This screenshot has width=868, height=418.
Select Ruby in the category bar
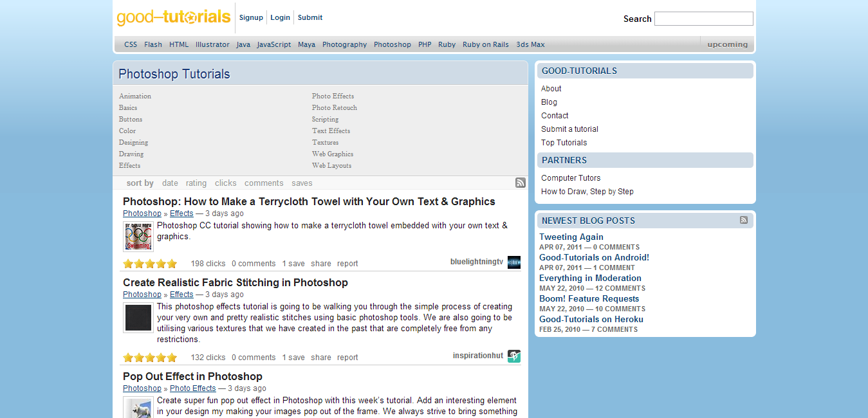[x=447, y=44]
